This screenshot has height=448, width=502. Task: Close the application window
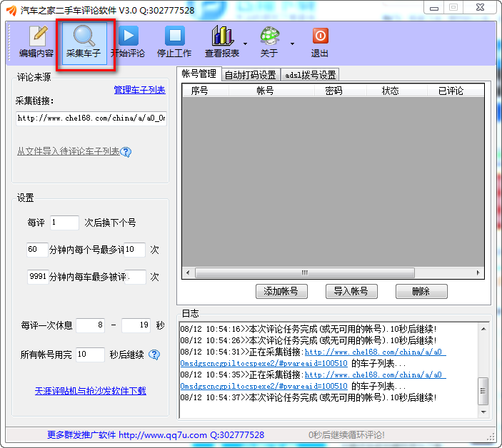click(480, 8)
